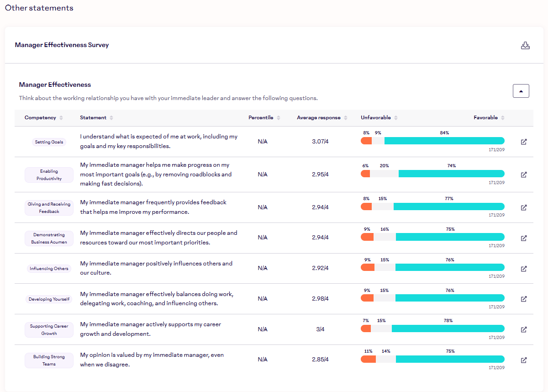Open details for Supporting Career Growth row
Viewport: 548px width, 392px height.
[x=524, y=329]
